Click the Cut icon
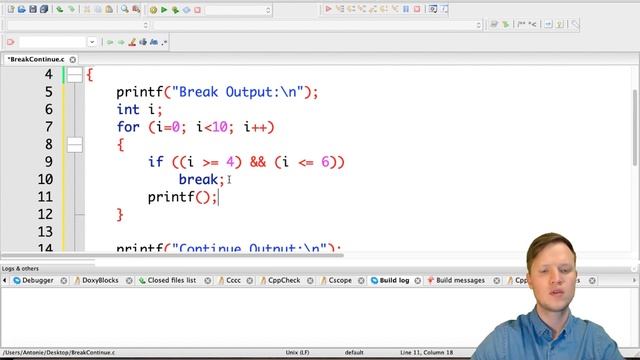Viewport: 640px width, 360px height. coord(87,9)
